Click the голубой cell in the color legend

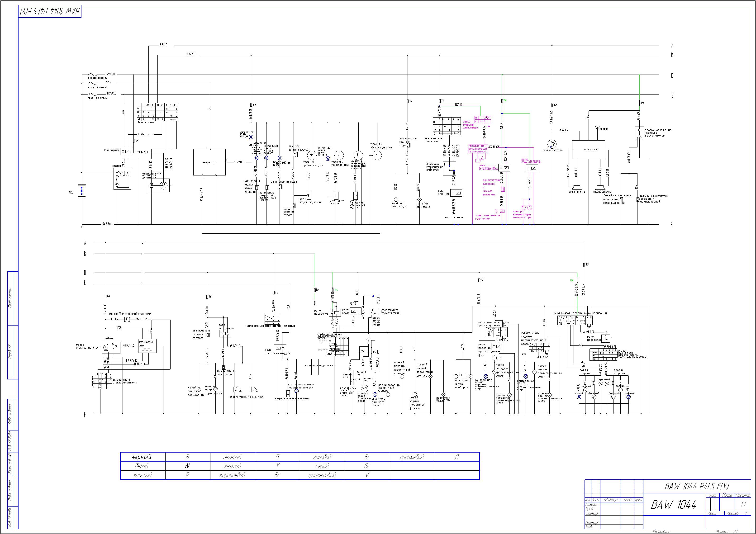pos(322,457)
